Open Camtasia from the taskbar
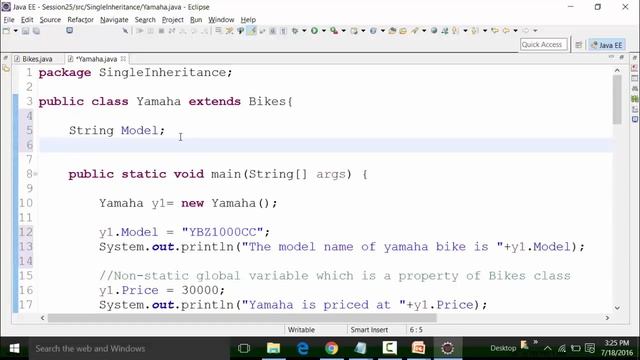The height and width of the screenshot is (360, 640). point(389,349)
